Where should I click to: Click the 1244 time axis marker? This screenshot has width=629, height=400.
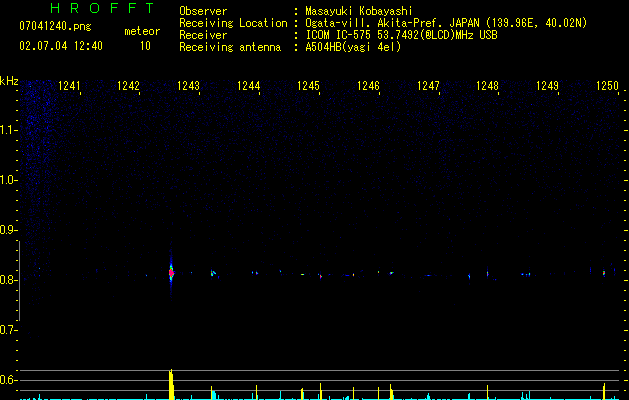pyautogui.click(x=248, y=86)
